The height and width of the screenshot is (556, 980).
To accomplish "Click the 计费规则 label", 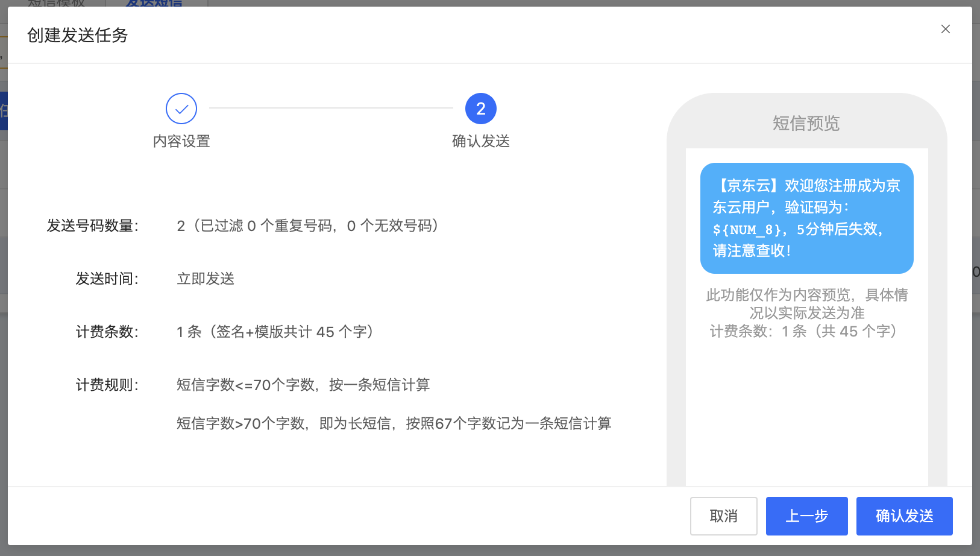I will click(107, 385).
